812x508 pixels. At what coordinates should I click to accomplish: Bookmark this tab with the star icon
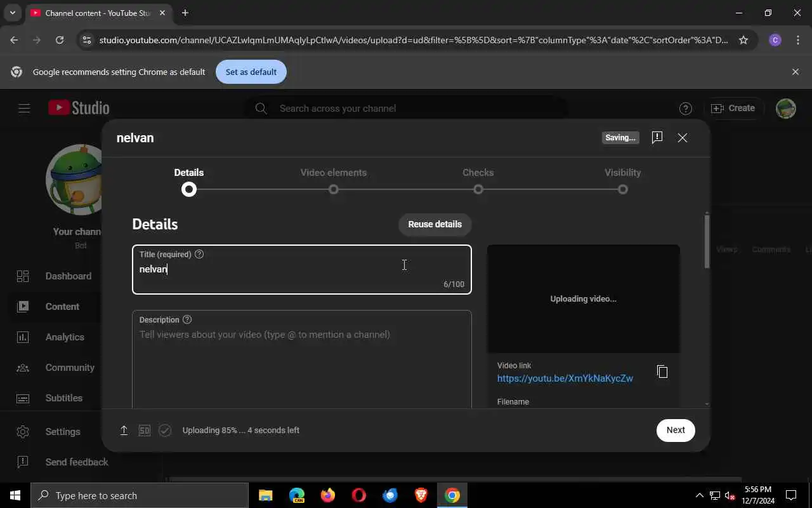click(x=743, y=40)
